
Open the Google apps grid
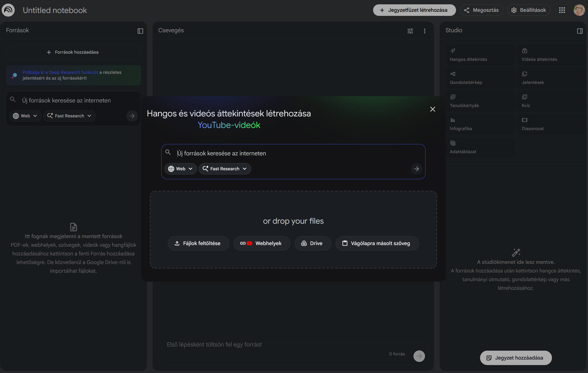562,10
